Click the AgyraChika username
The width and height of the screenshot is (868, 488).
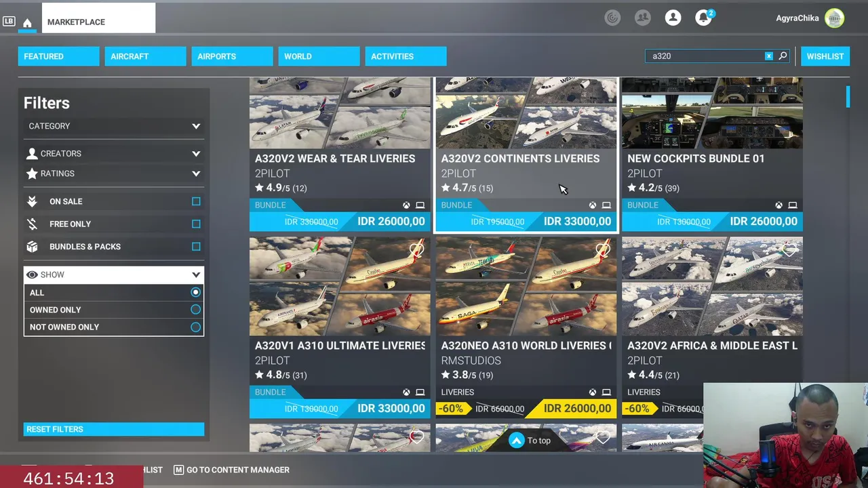tap(797, 18)
